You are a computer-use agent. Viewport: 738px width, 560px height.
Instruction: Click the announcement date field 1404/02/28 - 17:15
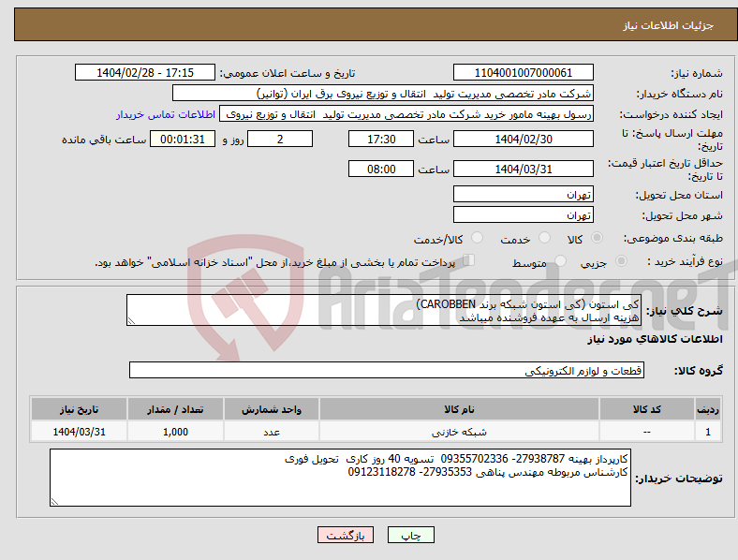click(x=145, y=72)
